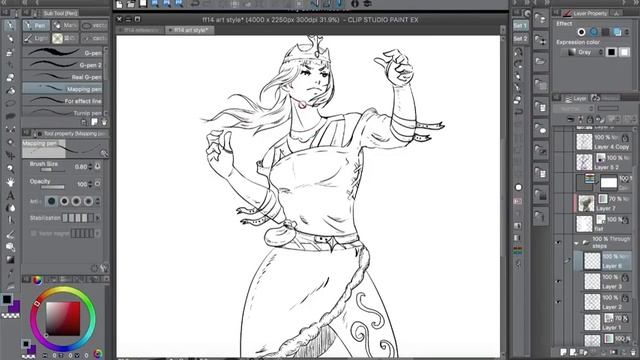
Task: Select the Marker sub tool group tab
Action: [x=65, y=25]
